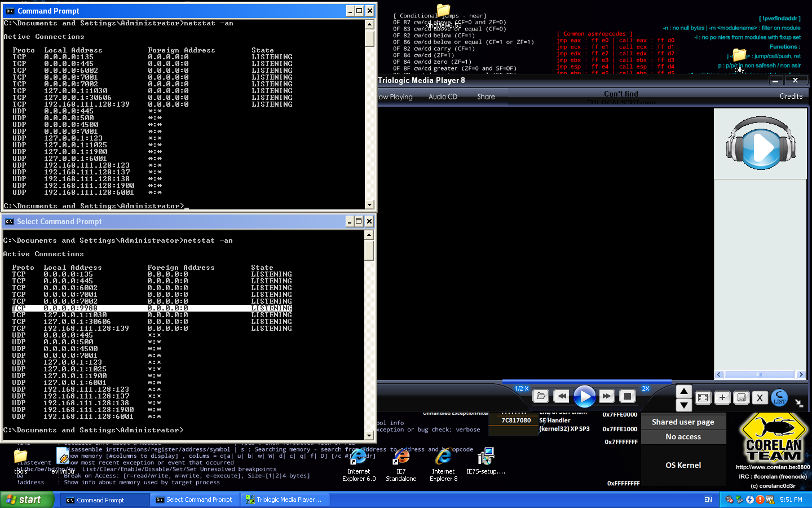Click the resize arrow icon beside LIST button

[798, 403]
